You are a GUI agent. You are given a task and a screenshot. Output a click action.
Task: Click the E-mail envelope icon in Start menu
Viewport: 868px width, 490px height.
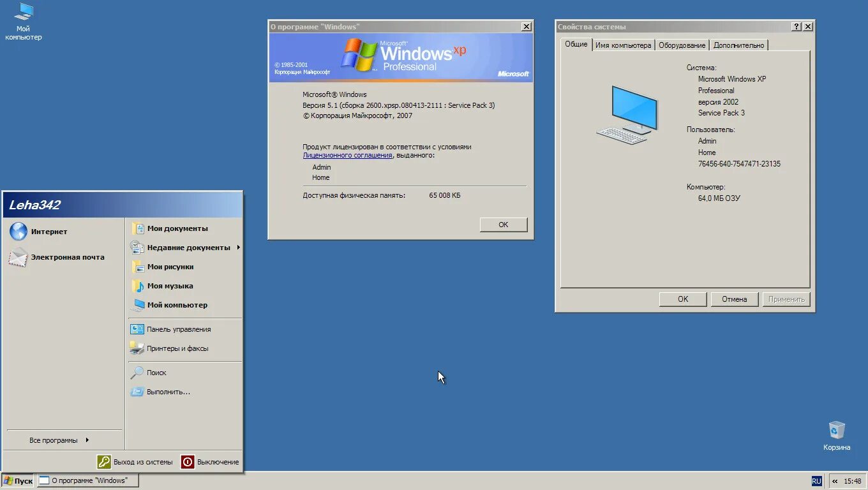click(19, 257)
